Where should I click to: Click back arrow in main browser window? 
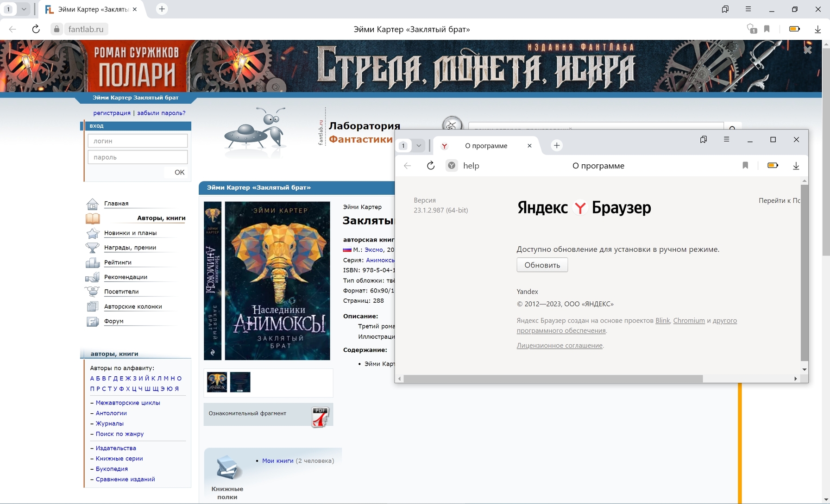pyautogui.click(x=13, y=29)
